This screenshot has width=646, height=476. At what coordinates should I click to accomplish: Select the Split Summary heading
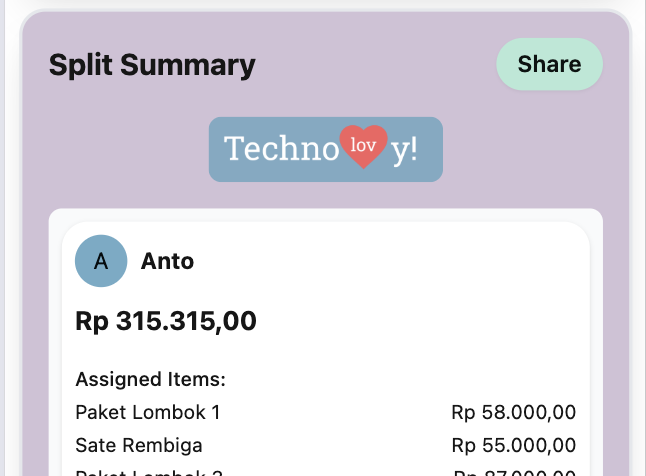click(152, 65)
